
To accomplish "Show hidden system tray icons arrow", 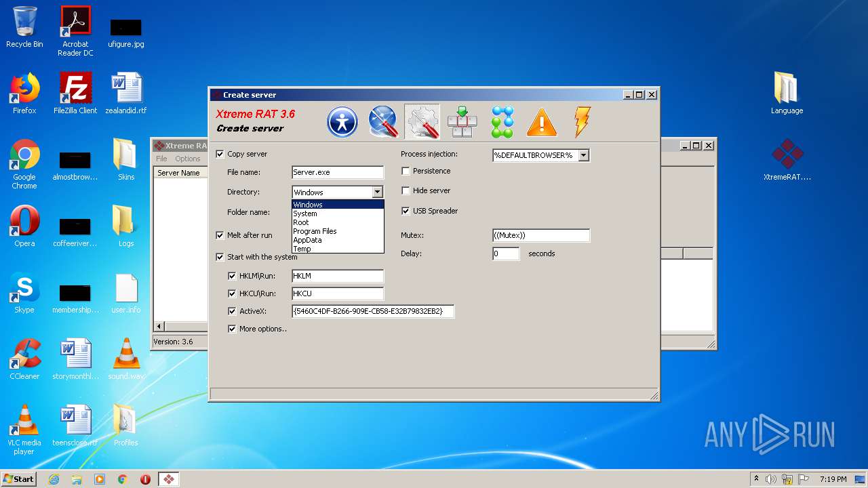I will pyautogui.click(x=756, y=479).
